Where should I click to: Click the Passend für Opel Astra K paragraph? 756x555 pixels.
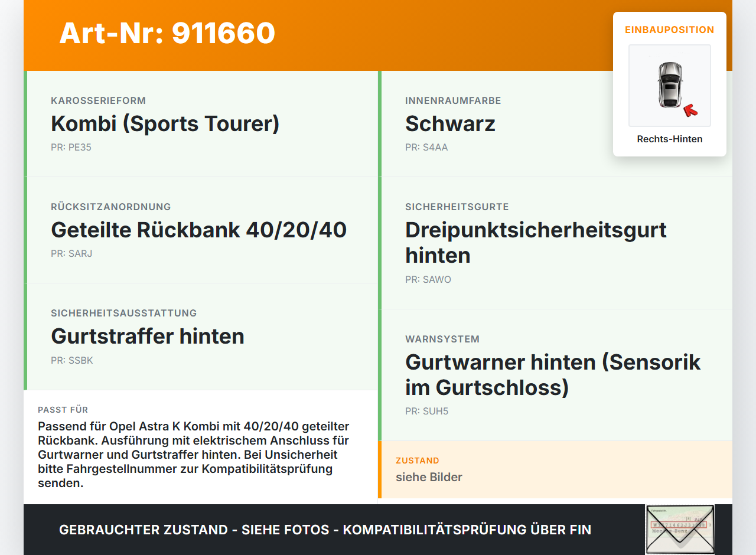point(194,455)
